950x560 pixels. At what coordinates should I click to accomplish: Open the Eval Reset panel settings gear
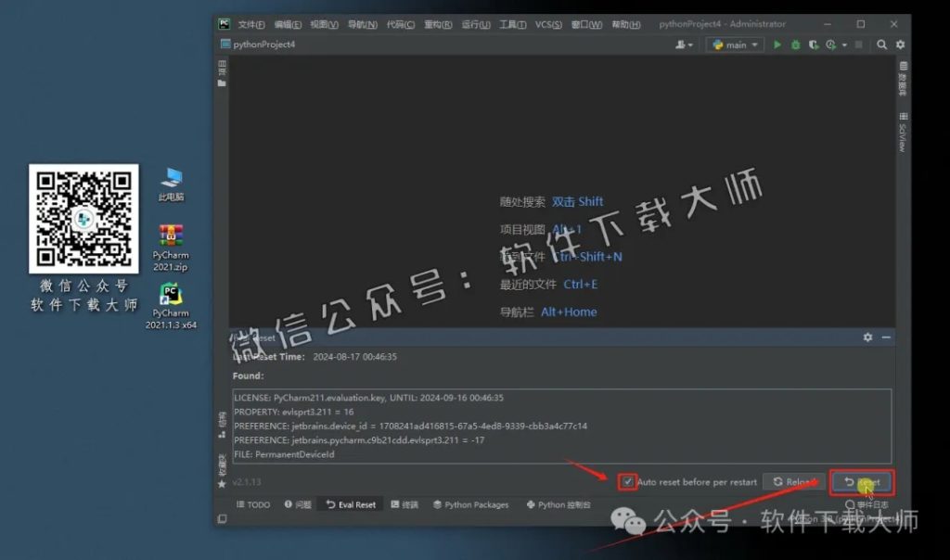[x=867, y=337]
